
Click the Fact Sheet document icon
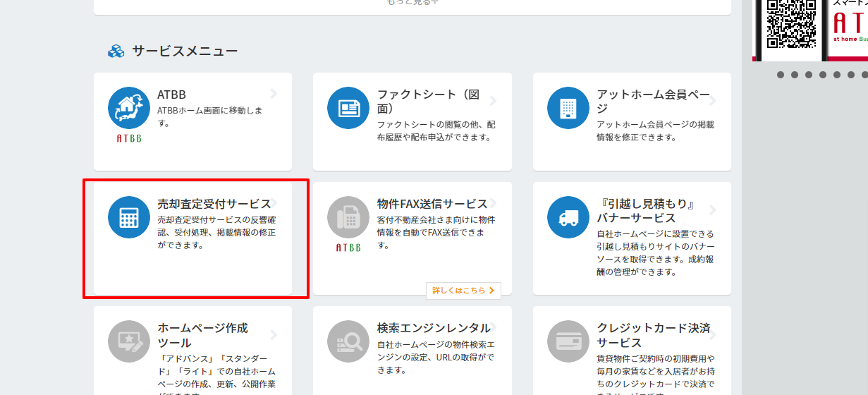(348, 108)
